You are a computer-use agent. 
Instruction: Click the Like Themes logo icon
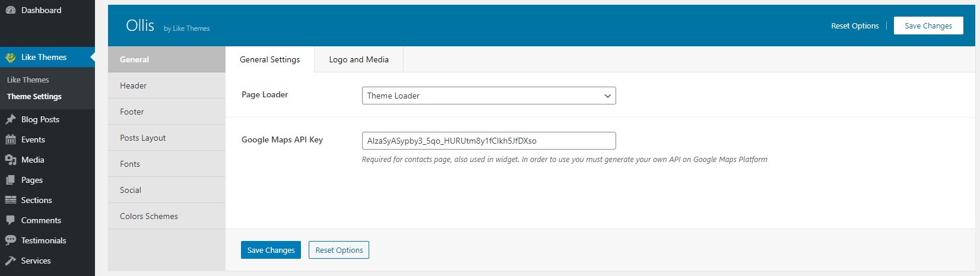(x=10, y=58)
